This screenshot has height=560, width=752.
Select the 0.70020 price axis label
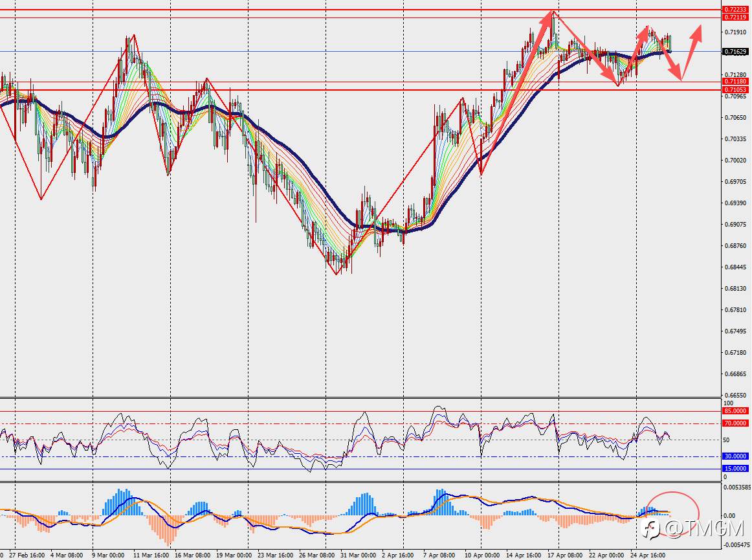(735, 161)
